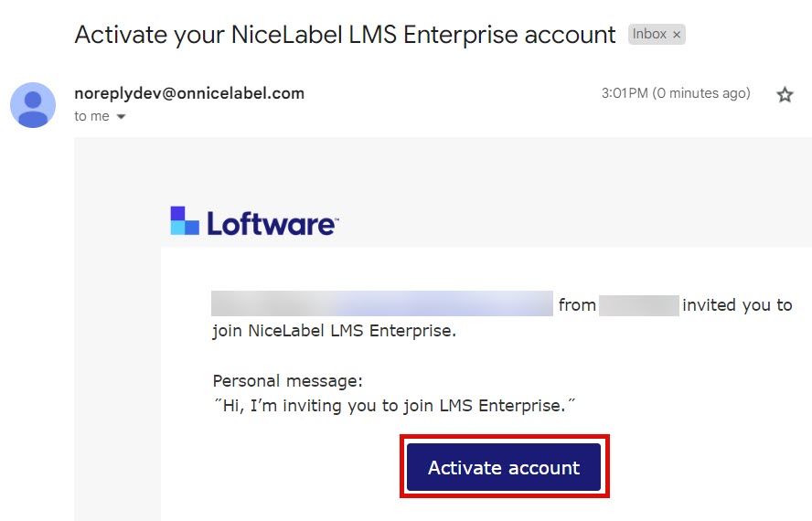Viewport: 812px width, 521px height.
Task: Click the "(0 minutes ago)" text
Action: click(x=700, y=93)
